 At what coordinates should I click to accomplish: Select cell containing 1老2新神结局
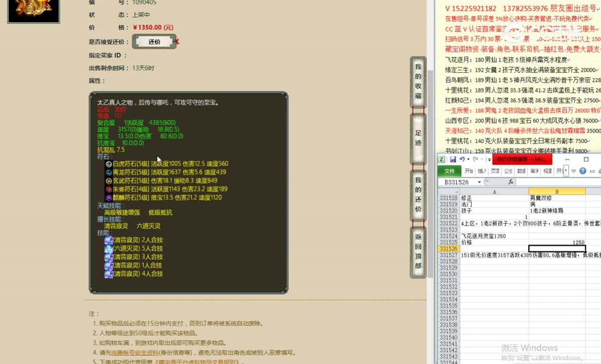pos(557,211)
